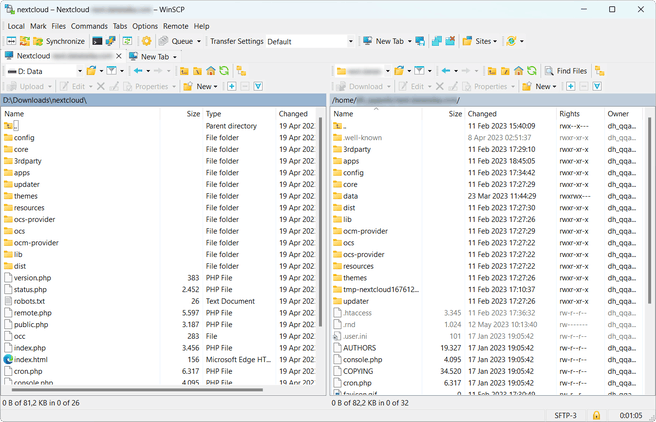Toggle the local directory tree icon

[241, 71]
